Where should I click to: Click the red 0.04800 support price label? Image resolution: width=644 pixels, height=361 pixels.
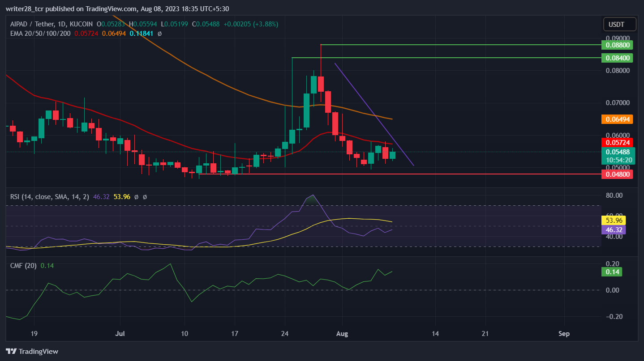click(x=618, y=174)
